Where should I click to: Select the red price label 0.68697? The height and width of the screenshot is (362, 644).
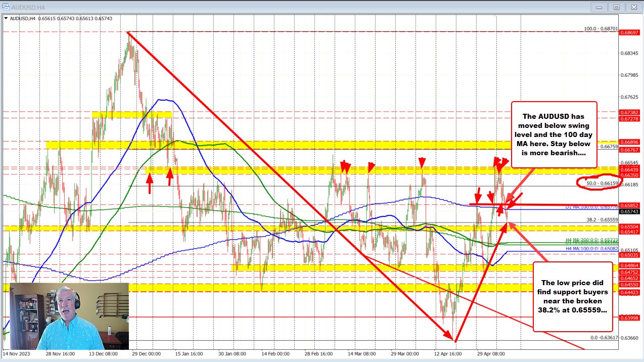tap(629, 32)
